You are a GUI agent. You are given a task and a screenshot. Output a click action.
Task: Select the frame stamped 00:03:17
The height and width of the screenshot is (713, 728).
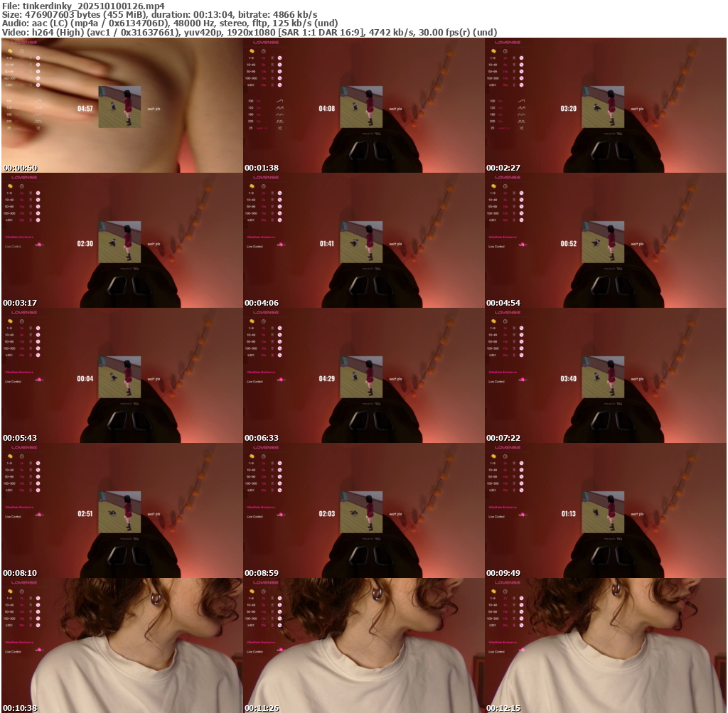click(x=122, y=240)
